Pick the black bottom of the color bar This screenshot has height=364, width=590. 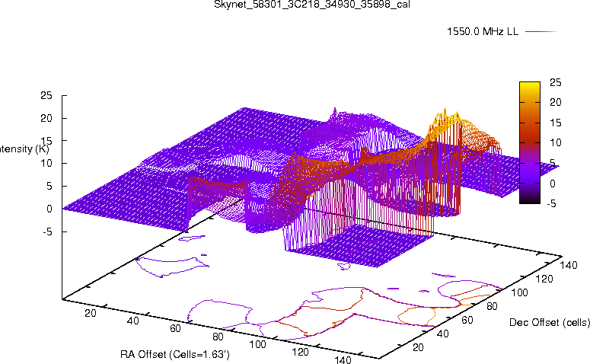(531, 200)
